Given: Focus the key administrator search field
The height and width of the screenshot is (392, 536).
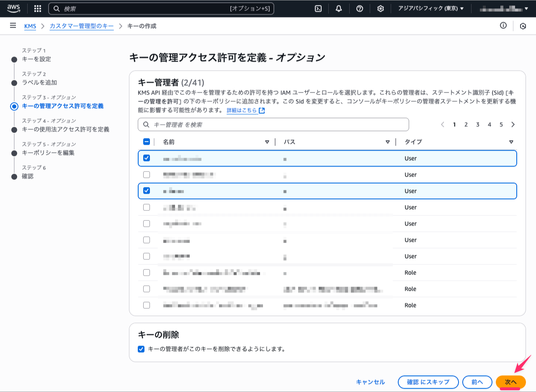Looking at the screenshot, I should pyautogui.click(x=273, y=125).
